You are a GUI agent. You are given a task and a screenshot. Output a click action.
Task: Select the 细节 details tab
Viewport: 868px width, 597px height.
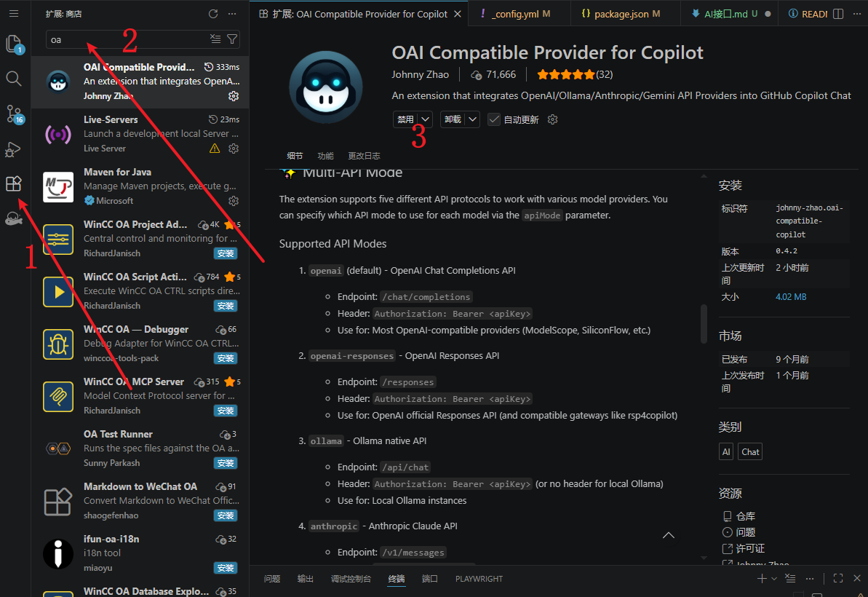point(295,156)
